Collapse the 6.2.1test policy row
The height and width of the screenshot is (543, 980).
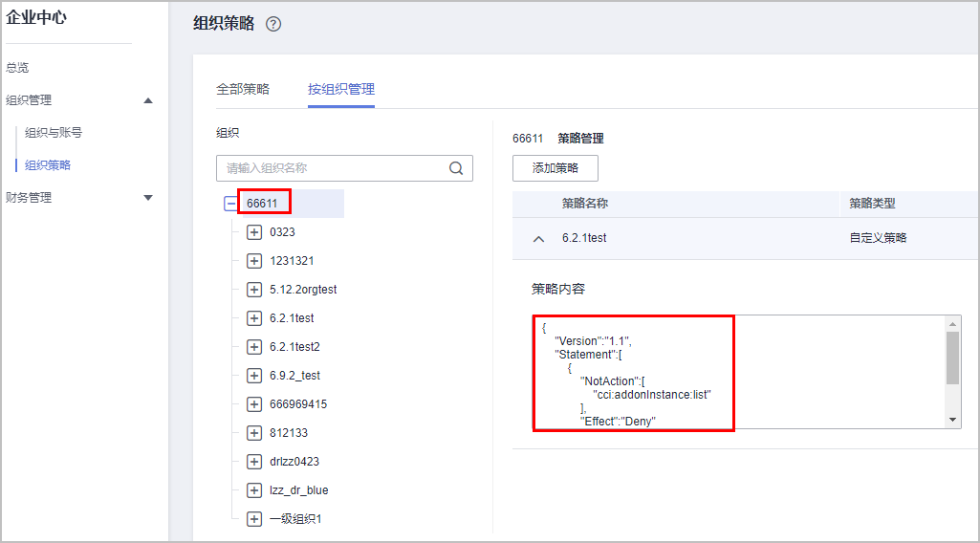click(x=538, y=238)
